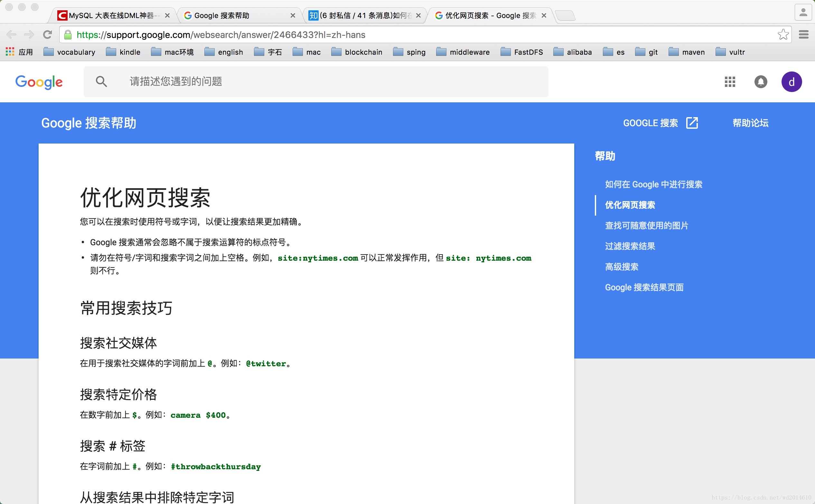Open the 帮助论坛 link

pos(750,123)
